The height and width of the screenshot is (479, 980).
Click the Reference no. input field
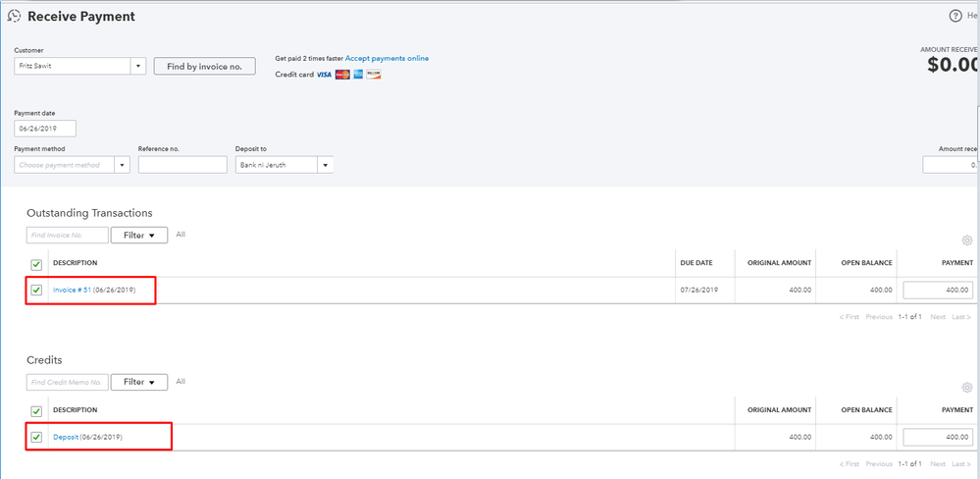pos(182,165)
